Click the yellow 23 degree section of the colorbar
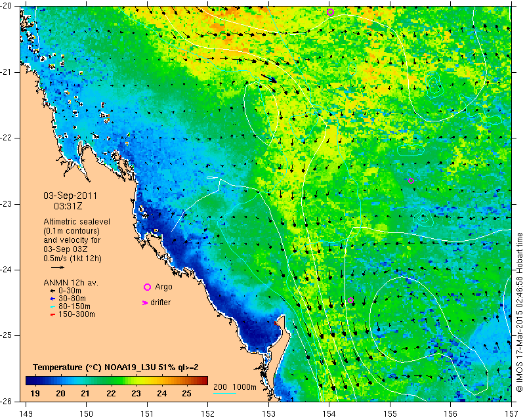 [136, 381]
